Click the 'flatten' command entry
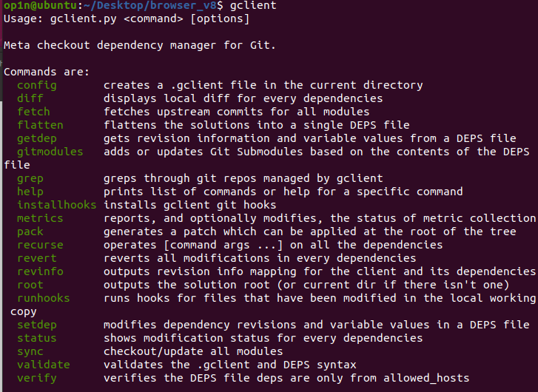The height and width of the screenshot is (392, 538). (x=40, y=125)
